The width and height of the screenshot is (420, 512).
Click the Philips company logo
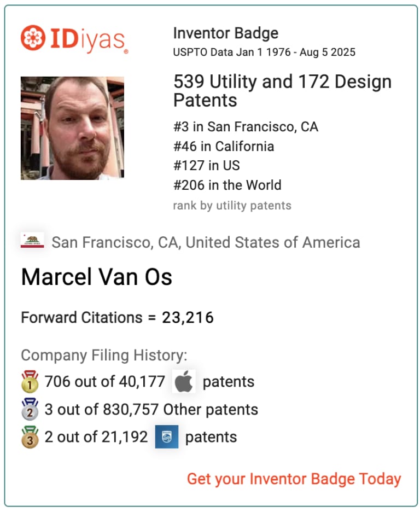[166, 437]
